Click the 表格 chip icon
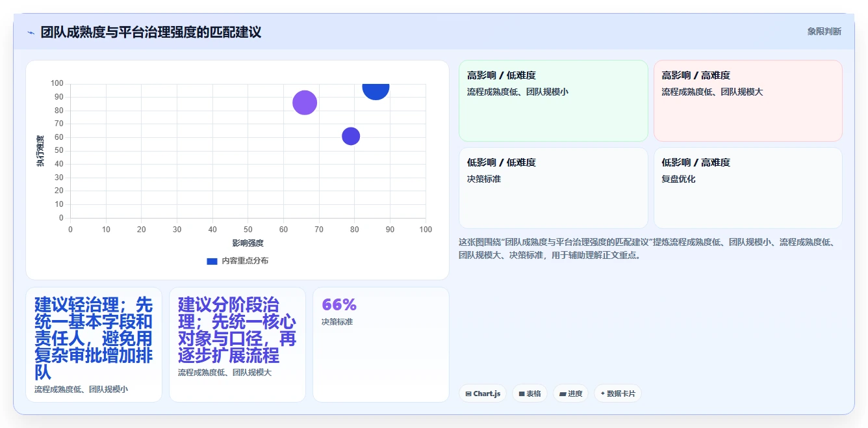Viewport: 868px width, 428px height. click(x=522, y=394)
